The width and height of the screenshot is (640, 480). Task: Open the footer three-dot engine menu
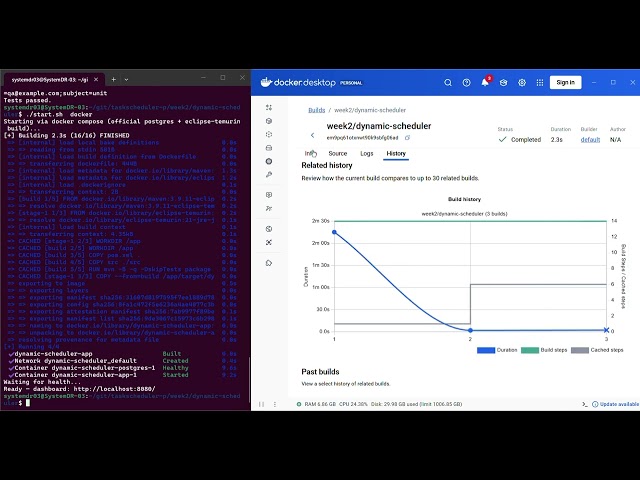[275, 404]
